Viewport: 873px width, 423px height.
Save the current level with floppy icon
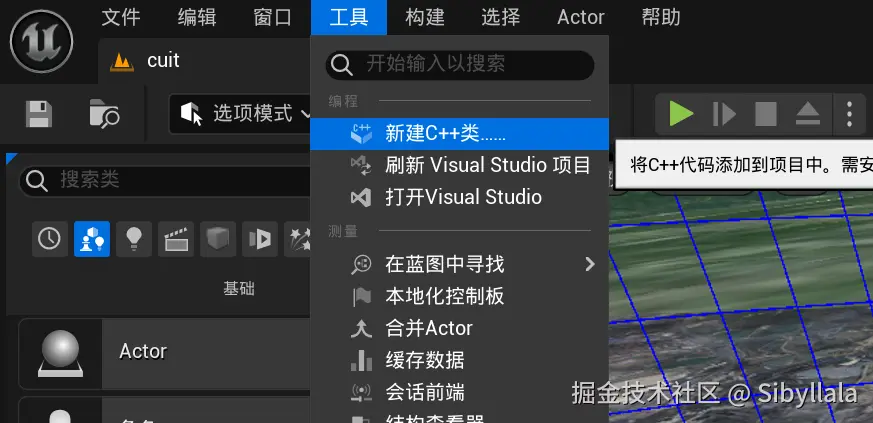pyautogui.click(x=39, y=115)
